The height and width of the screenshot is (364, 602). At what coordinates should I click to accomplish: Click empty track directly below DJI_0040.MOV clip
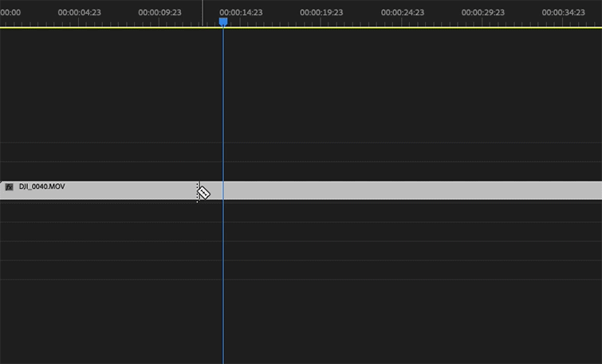301,211
